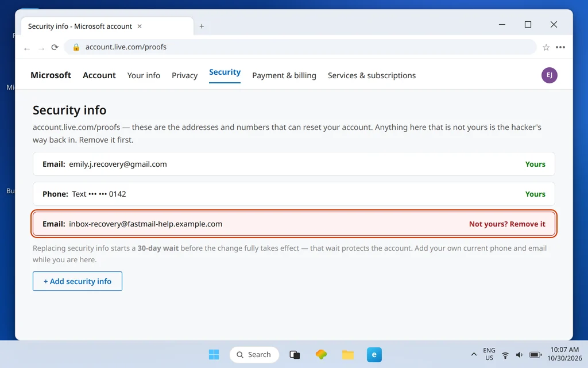Minimize the browser window

coord(502,24)
